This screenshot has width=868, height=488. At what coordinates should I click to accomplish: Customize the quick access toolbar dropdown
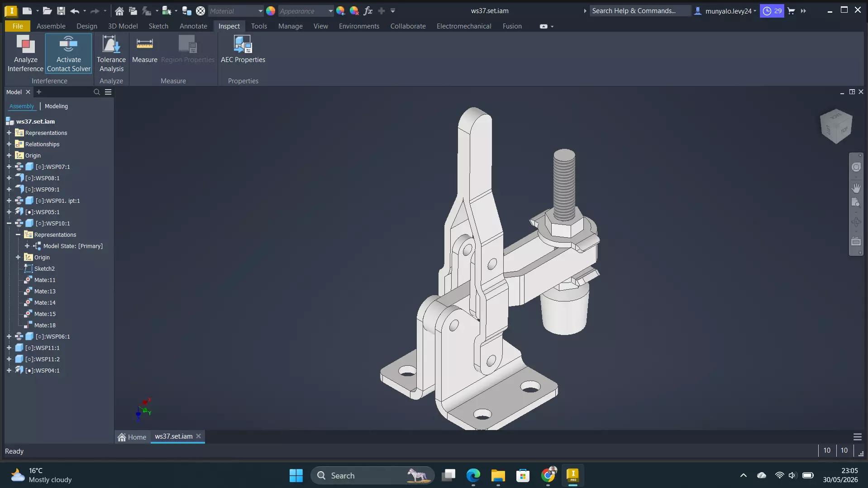coord(393,11)
